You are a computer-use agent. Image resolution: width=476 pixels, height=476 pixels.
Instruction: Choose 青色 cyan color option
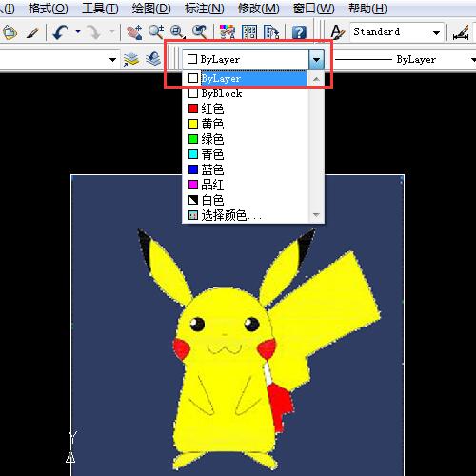pyautogui.click(x=245, y=154)
